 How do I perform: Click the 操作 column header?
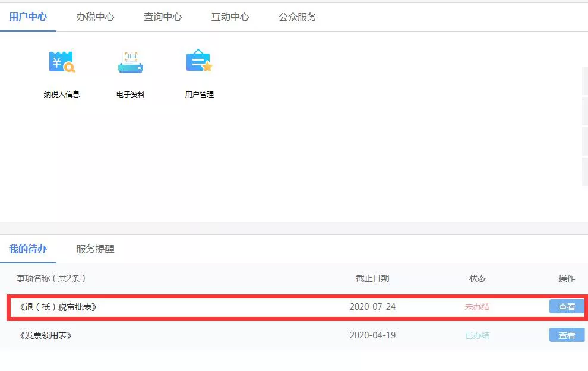pyautogui.click(x=567, y=278)
